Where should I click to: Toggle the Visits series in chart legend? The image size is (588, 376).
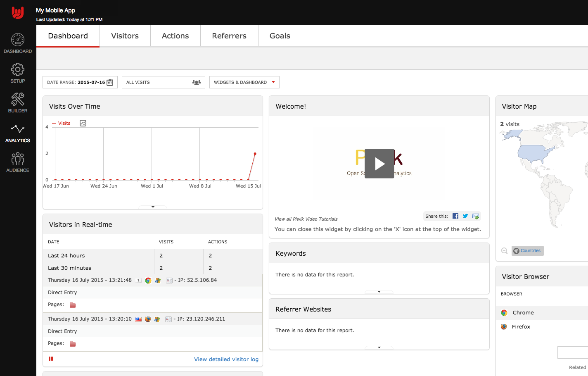coord(62,123)
